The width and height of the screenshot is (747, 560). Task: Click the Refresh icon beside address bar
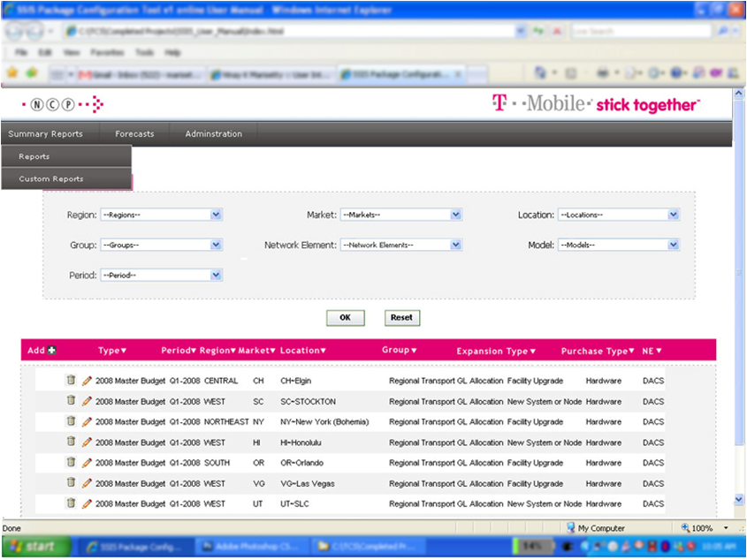538,32
